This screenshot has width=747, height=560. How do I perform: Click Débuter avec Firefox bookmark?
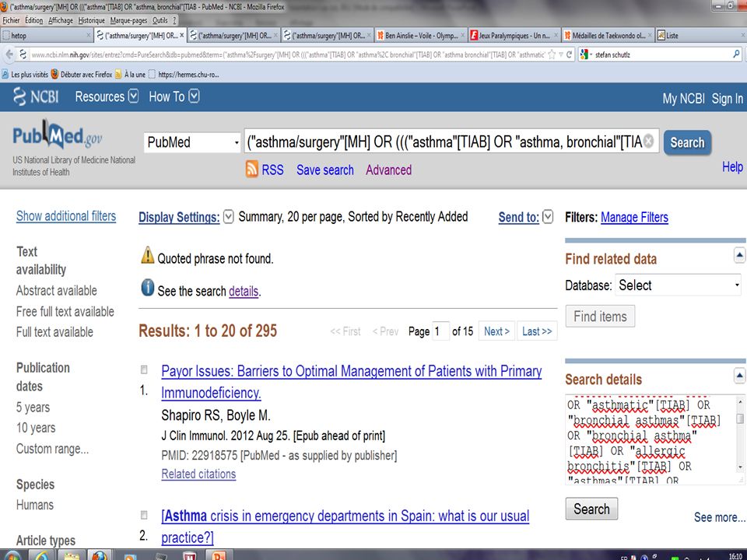pyautogui.click(x=82, y=75)
